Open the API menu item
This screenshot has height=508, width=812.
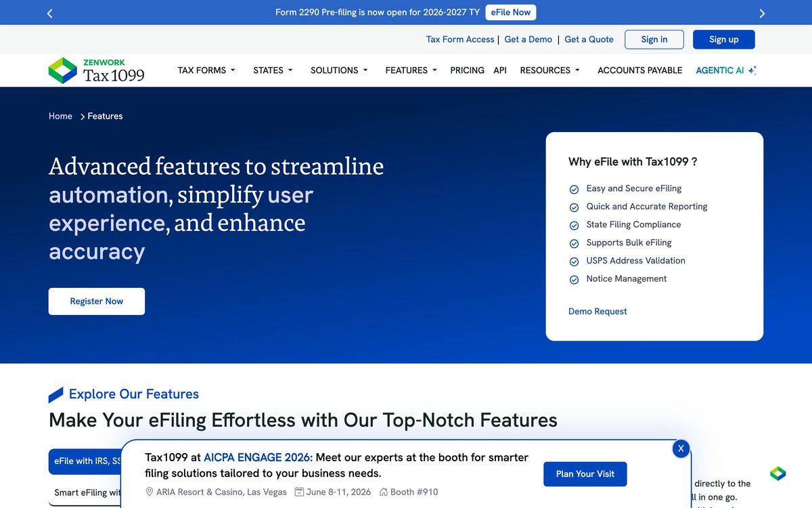click(500, 70)
